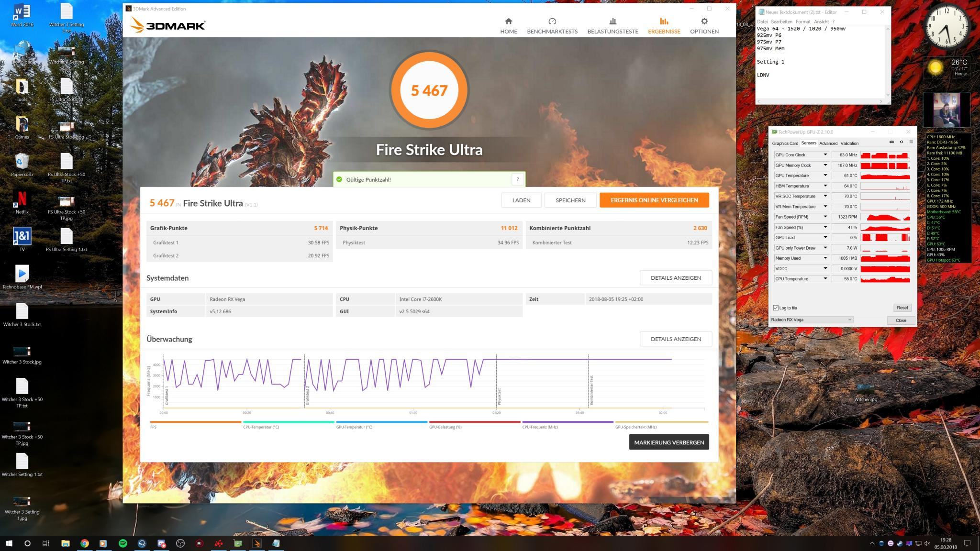Open the Bearbeiten menu in Editor
This screenshot has height=551, width=980.
click(x=781, y=22)
